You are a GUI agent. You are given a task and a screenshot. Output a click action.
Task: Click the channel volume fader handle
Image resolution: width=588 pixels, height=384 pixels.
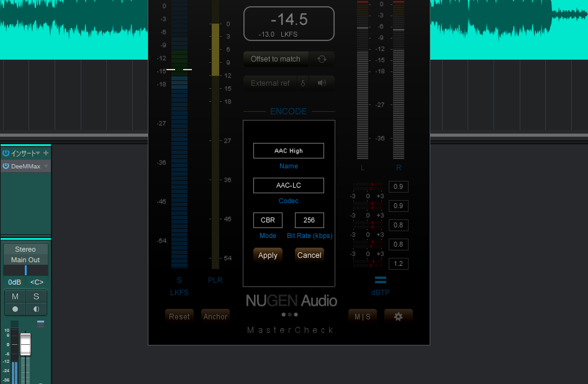pos(25,344)
